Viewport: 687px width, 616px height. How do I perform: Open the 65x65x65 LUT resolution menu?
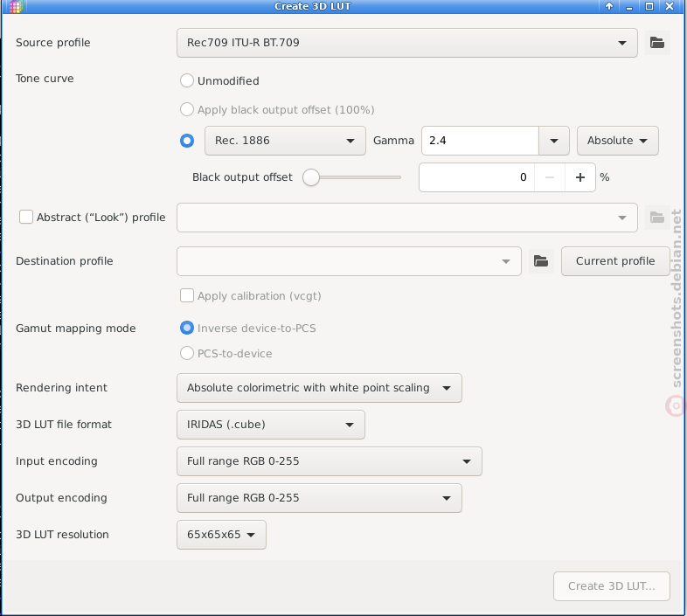(x=221, y=535)
